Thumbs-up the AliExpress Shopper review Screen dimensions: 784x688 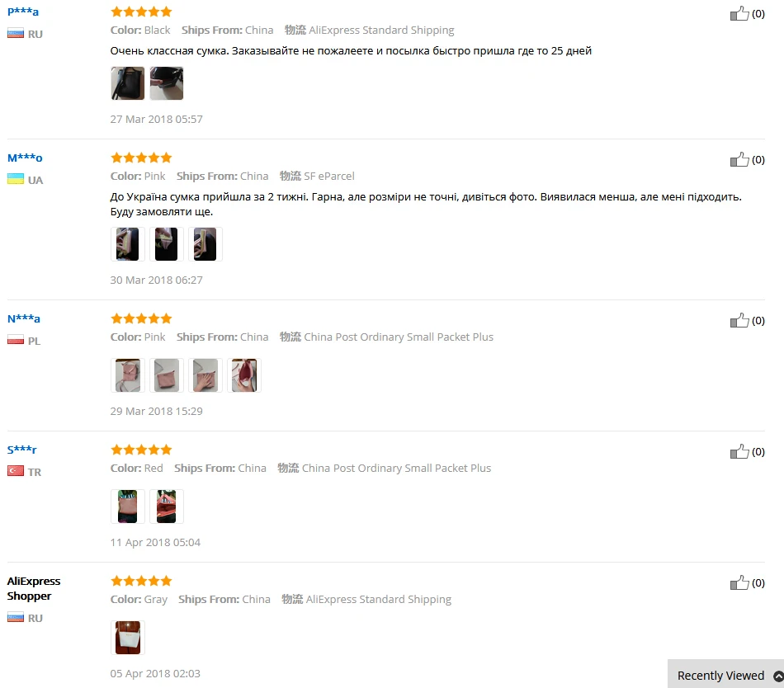coord(739,582)
